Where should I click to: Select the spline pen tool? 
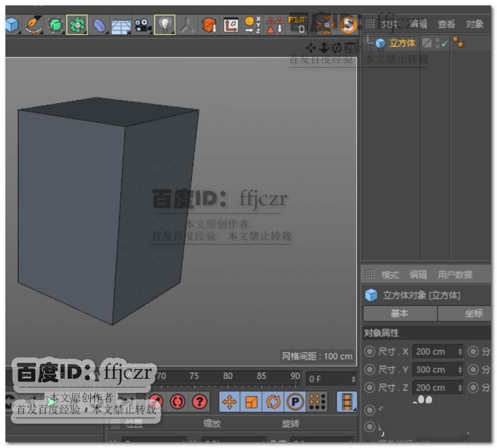click(34, 25)
